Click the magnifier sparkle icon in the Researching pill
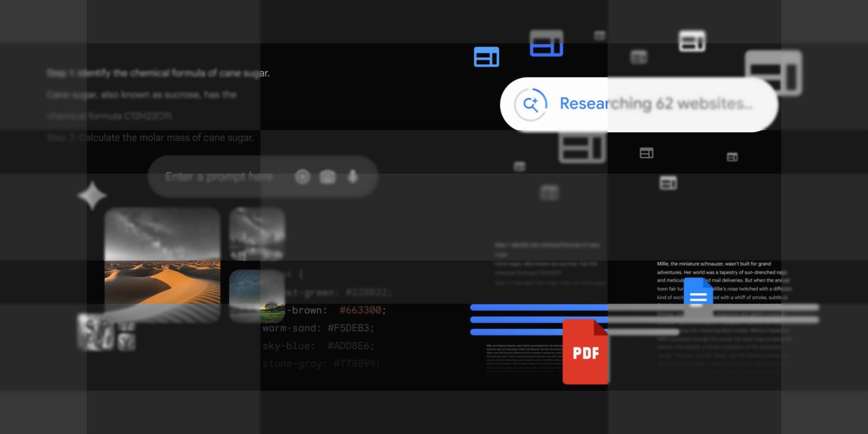Image resolution: width=868 pixels, height=434 pixels. 531,104
